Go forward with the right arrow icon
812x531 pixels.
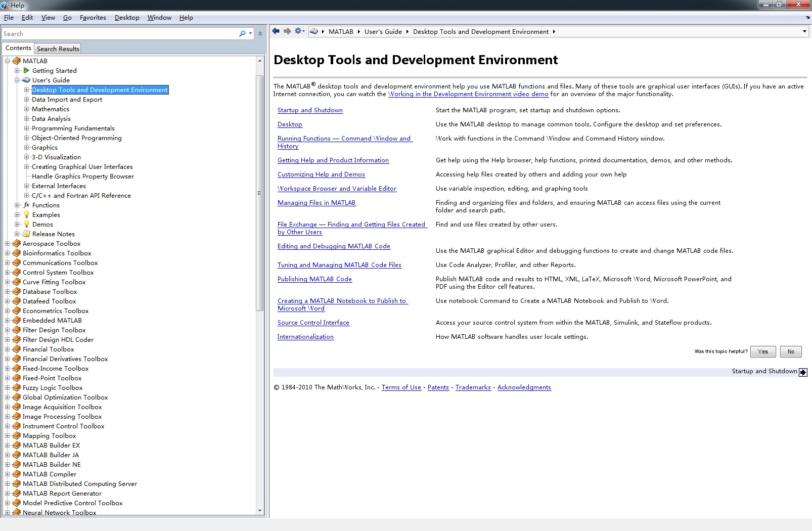tap(287, 31)
